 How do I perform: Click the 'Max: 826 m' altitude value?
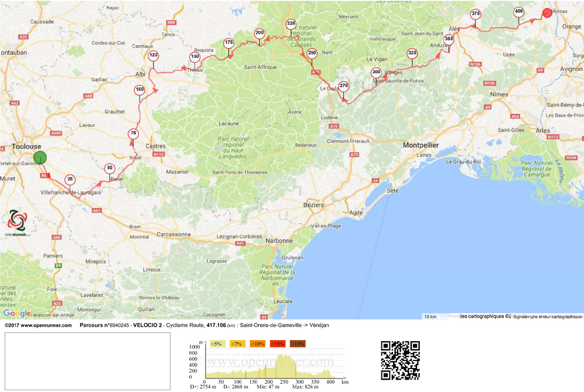click(x=305, y=387)
